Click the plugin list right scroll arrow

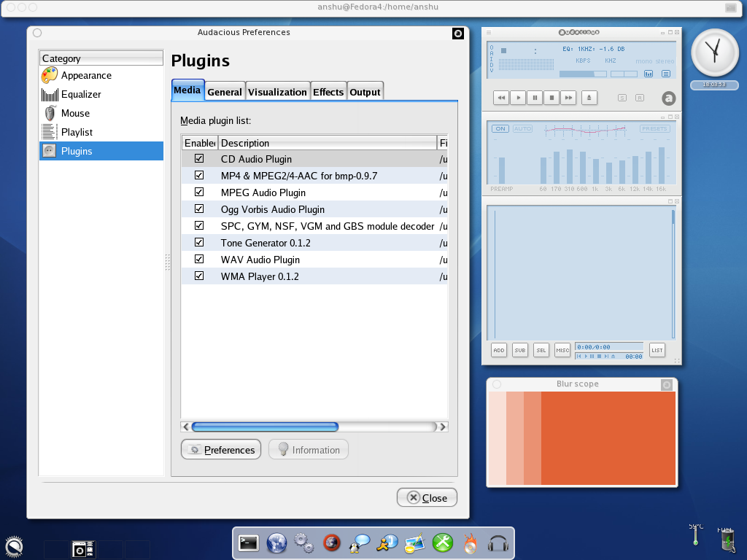tap(443, 427)
